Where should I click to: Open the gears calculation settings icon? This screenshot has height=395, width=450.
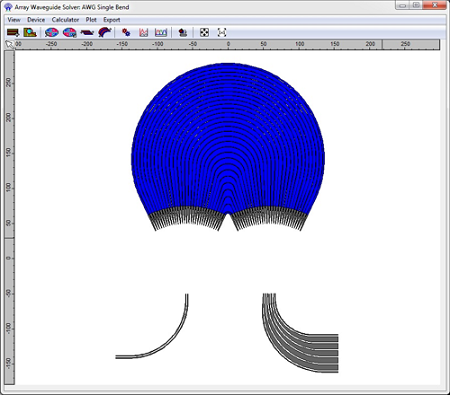126,32
